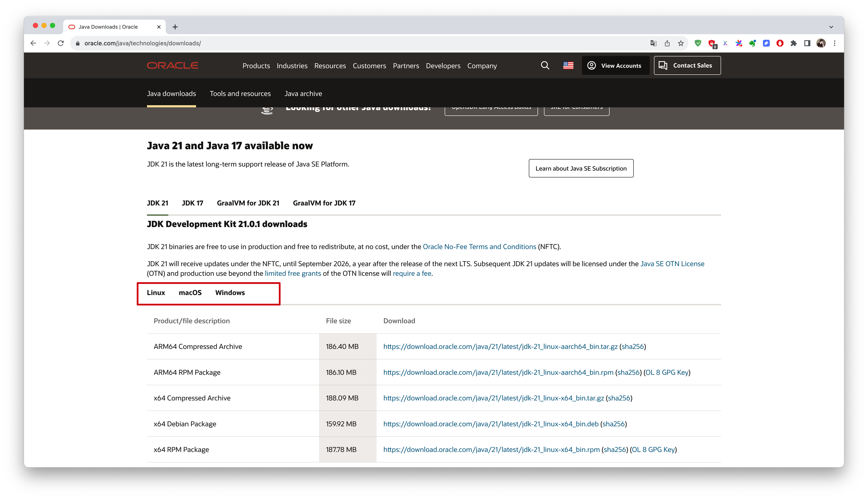Click Contact Sales button
This screenshot has height=499, width=868.
pos(687,65)
